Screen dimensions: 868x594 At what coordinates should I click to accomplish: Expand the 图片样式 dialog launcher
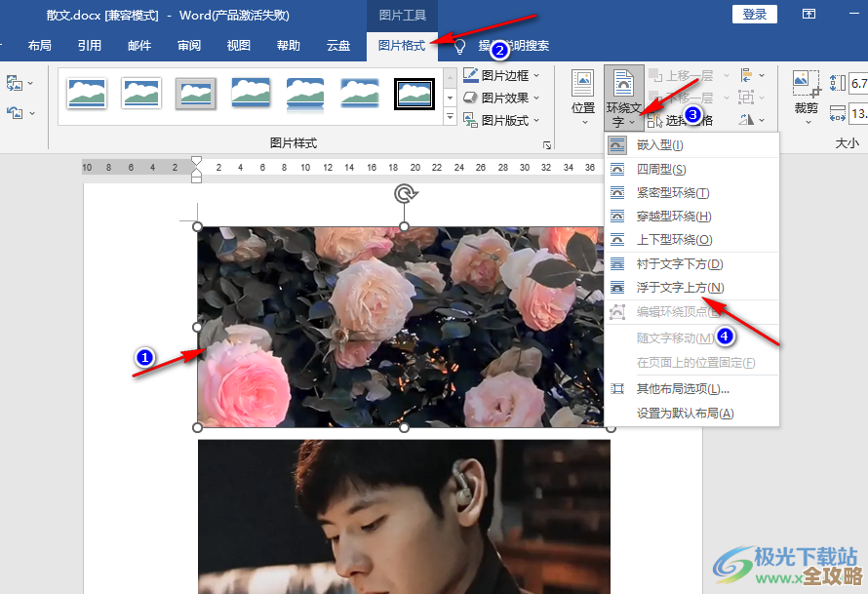pos(549,143)
